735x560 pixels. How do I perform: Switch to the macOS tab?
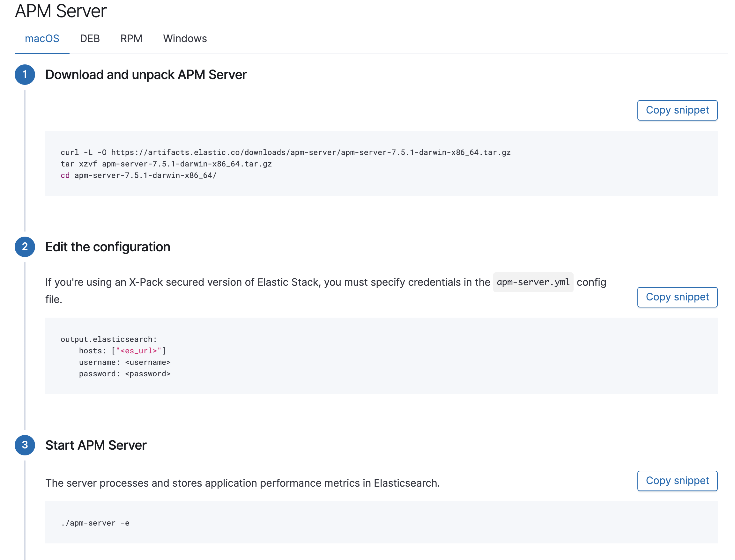pyautogui.click(x=42, y=39)
